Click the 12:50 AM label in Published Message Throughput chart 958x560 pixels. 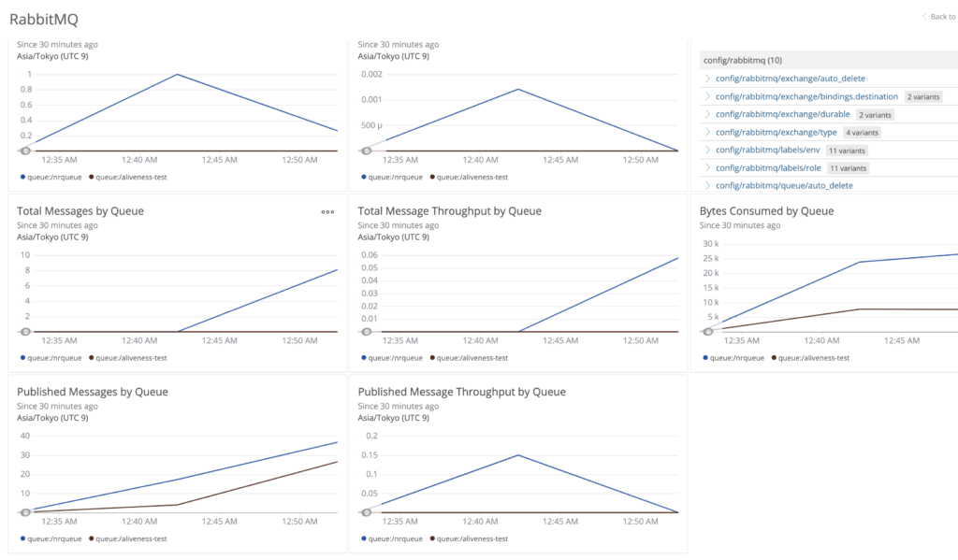[640, 521]
